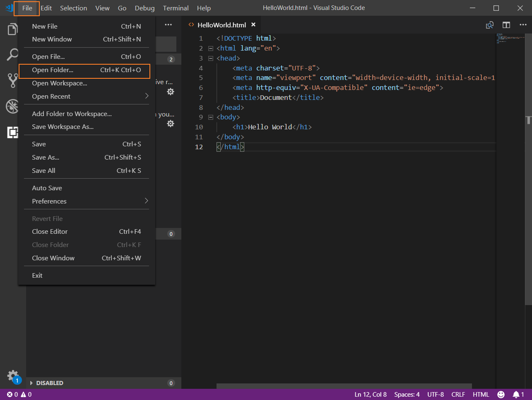Collapse the html tag fold on line 2
The image size is (532, 400).
[x=210, y=48]
